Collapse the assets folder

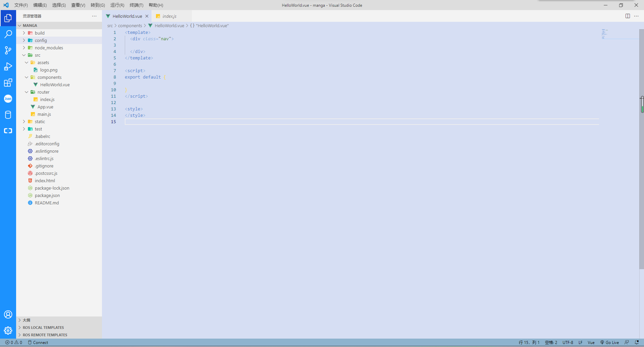(x=59, y=62)
